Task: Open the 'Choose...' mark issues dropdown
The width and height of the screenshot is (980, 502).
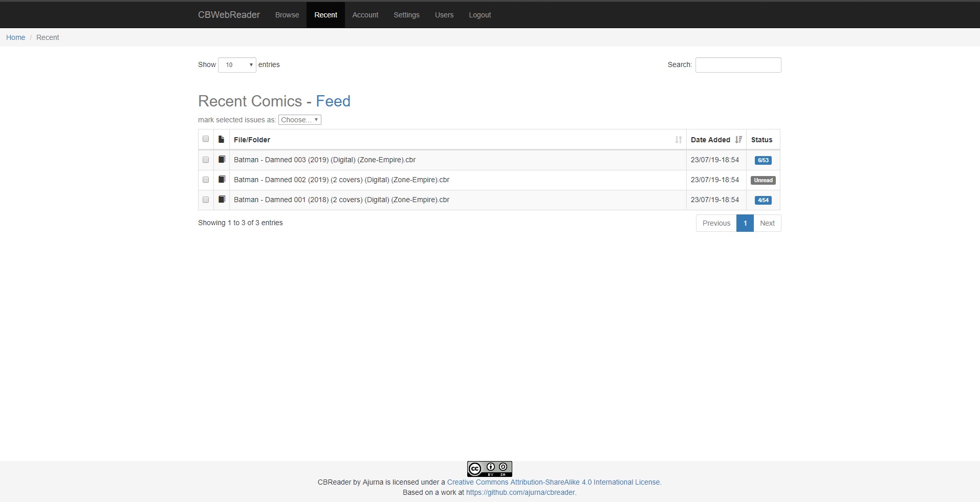Action: (299, 119)
